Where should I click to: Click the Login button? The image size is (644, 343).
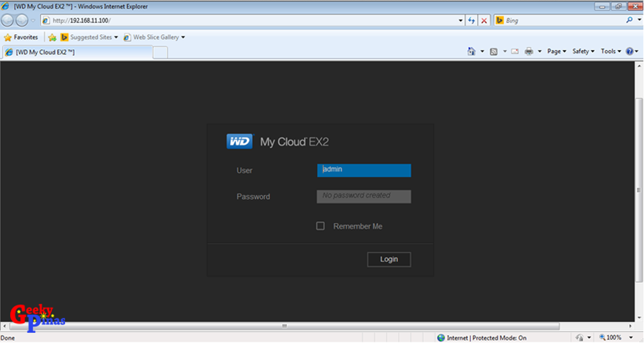[x=389, y=259]
